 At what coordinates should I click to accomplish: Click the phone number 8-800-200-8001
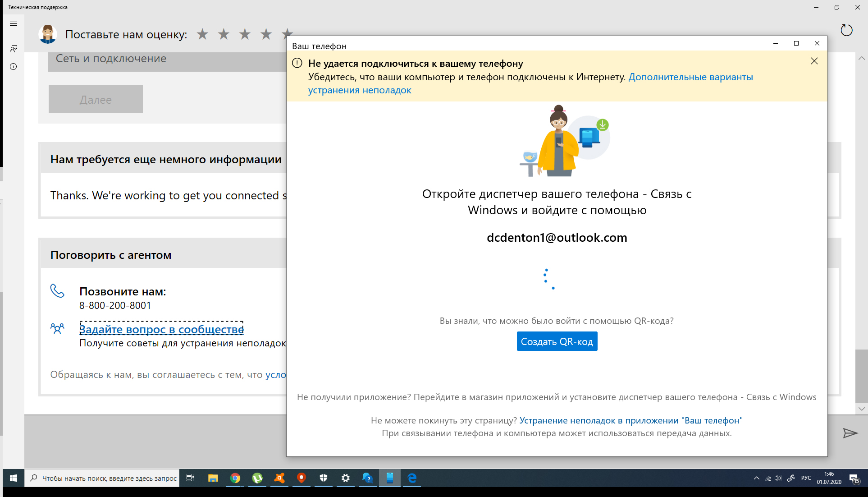click(x=115, y=305)
